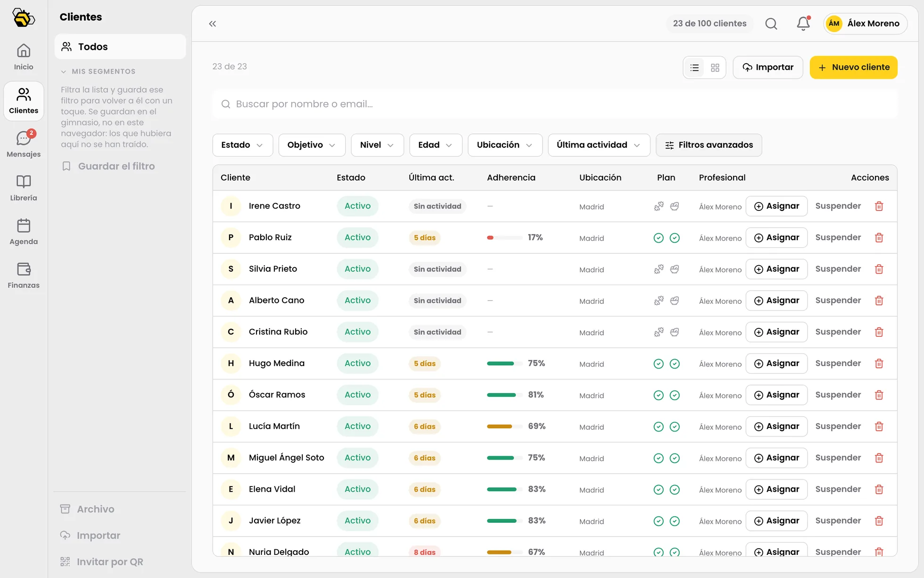Open the Agenda calendar
Screen dimensions: 924x578
(24, 232)
